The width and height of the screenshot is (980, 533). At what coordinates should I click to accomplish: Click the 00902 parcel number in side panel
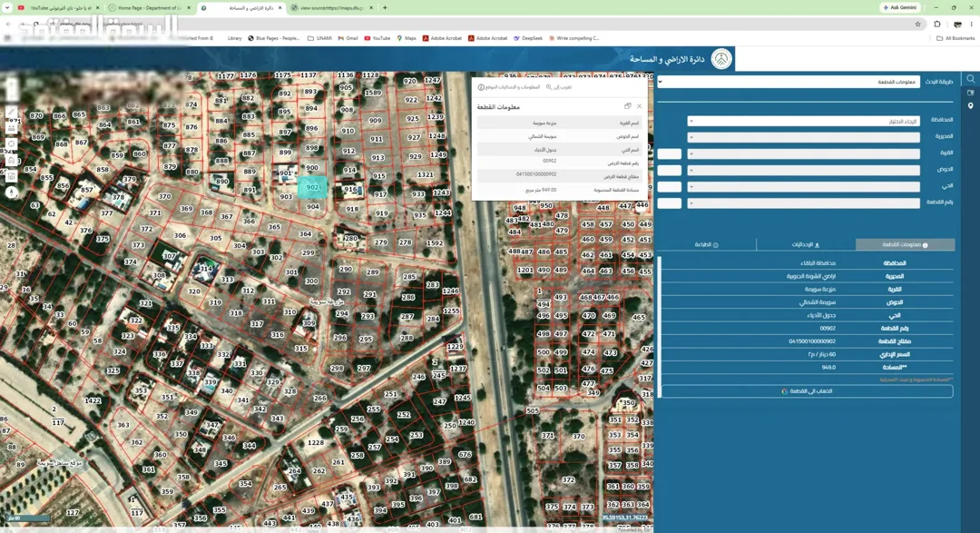tap(828, 328)
